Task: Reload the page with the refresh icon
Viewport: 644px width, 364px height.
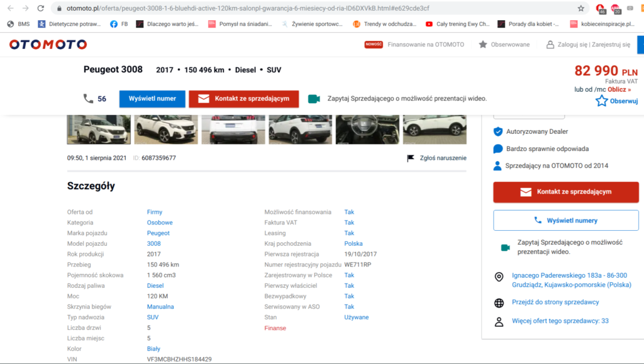Action: 41,8
